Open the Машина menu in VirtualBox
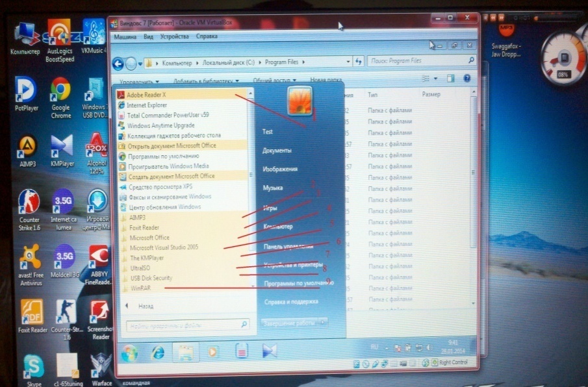 (x=125, y=37)
